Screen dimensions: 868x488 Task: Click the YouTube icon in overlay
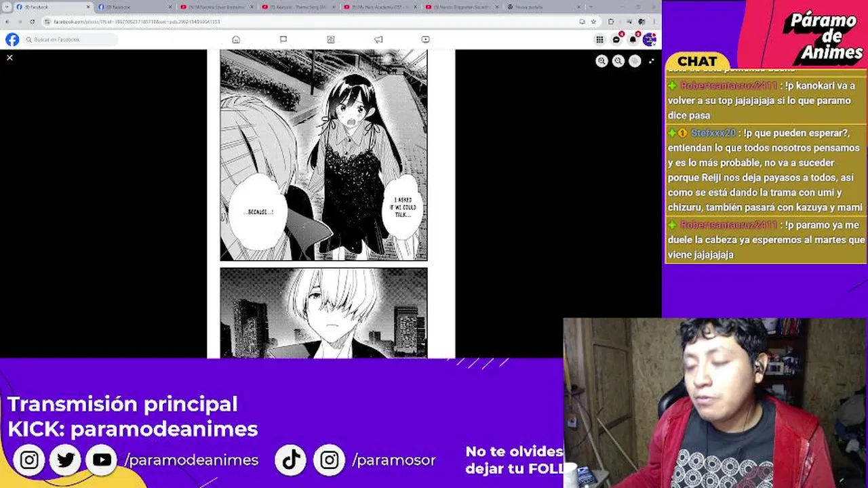(102, 460)
